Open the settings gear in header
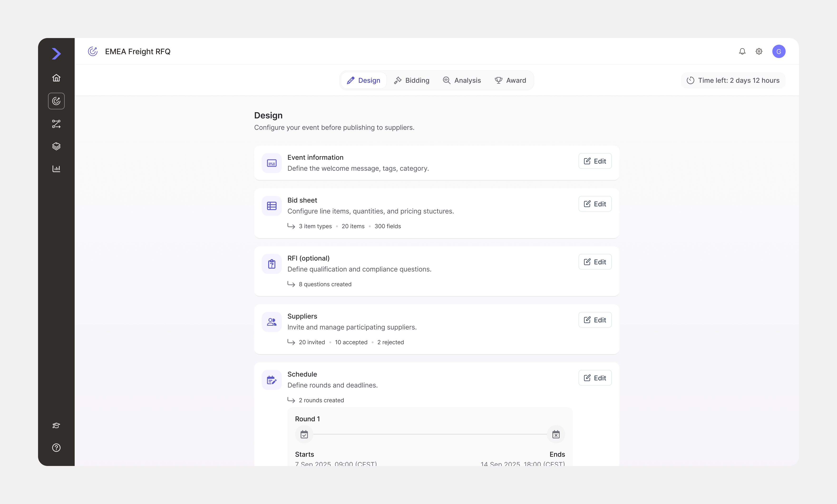Screen dimensions: 837x504 click(759, 51)
